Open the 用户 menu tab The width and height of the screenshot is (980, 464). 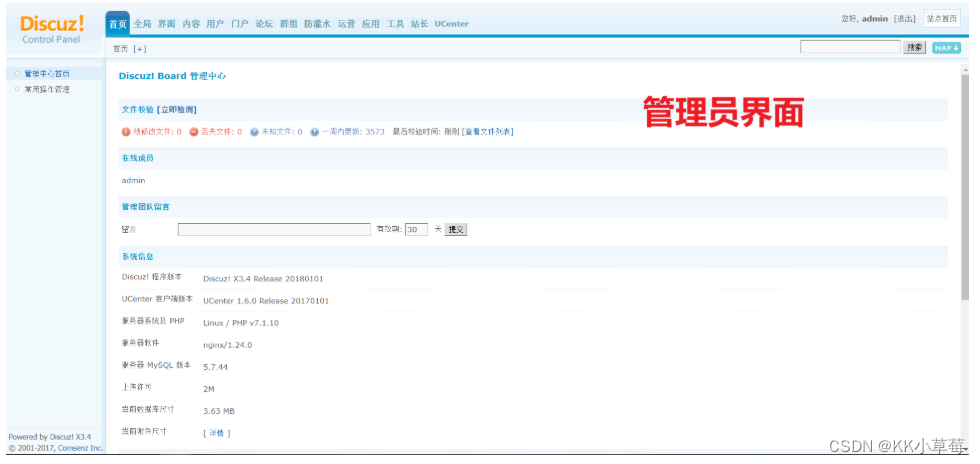215,24
